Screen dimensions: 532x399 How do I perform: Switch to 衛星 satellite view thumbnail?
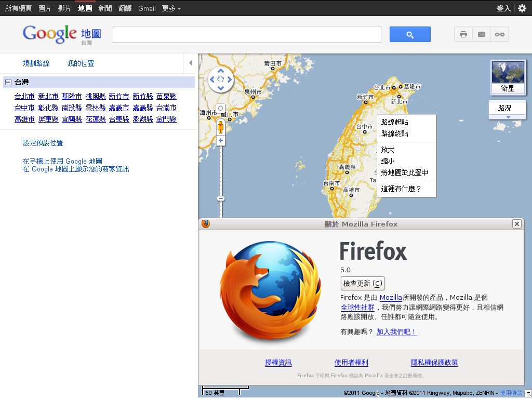pyautogui.click(x=508, y=77)
